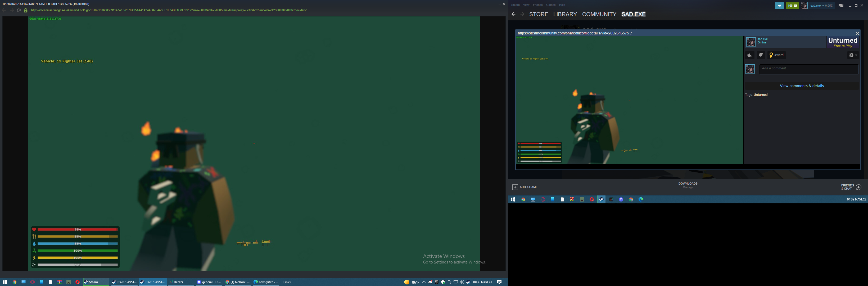Screen dimensions: 868x286
Task: Open the COMMUNITY tab
Action: pos(599,14)
